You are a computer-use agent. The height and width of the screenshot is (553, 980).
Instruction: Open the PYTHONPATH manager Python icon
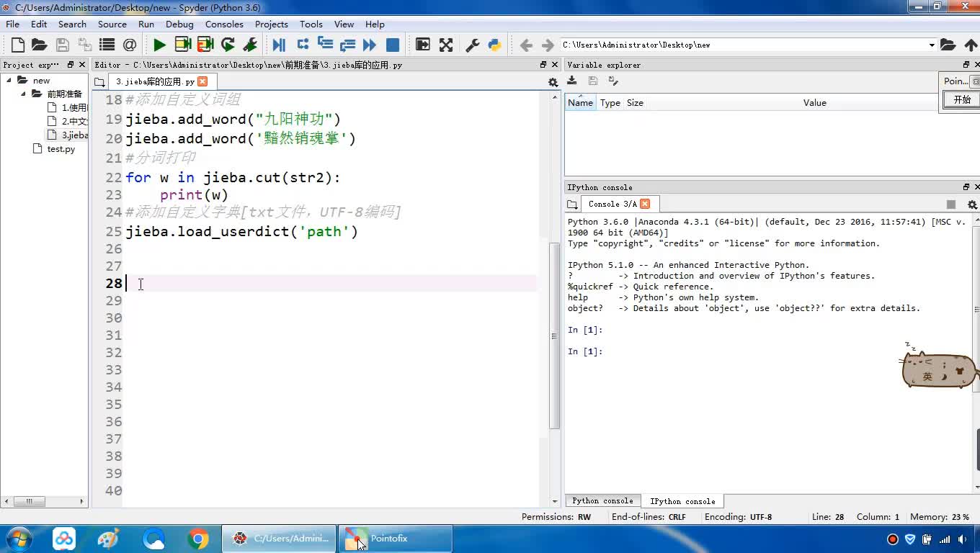[494, 45]
